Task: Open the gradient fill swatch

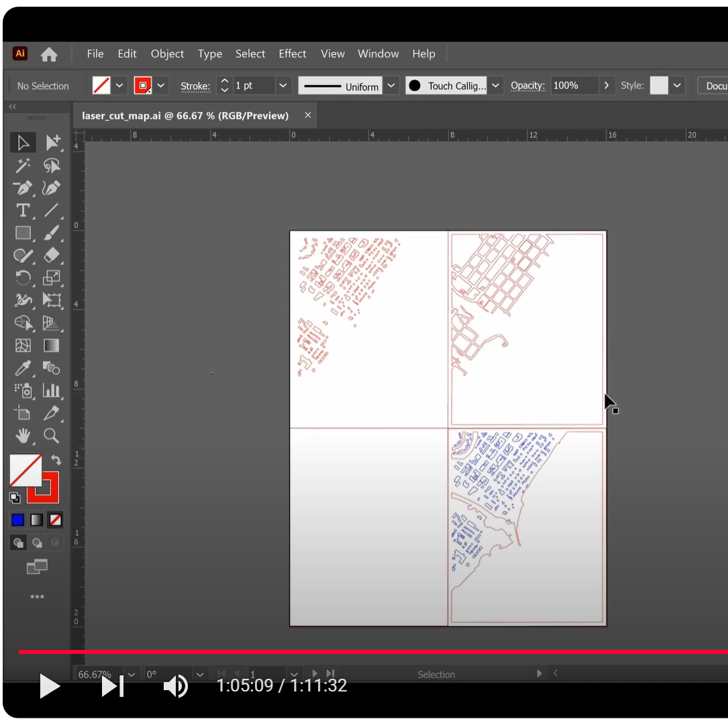Action: 36,520
